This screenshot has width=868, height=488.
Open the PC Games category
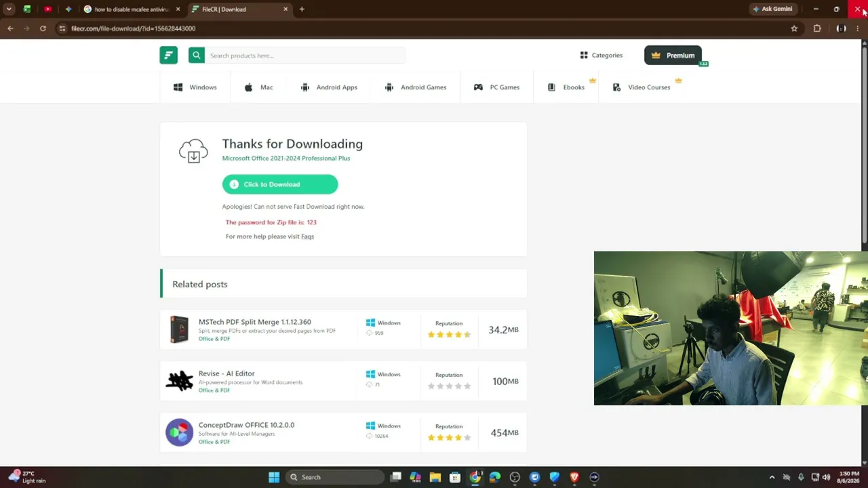click(496, 87)
